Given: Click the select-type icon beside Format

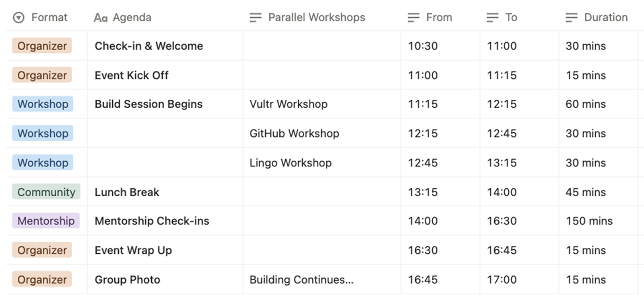Looking at the screenshot, I should pos(19,18).
